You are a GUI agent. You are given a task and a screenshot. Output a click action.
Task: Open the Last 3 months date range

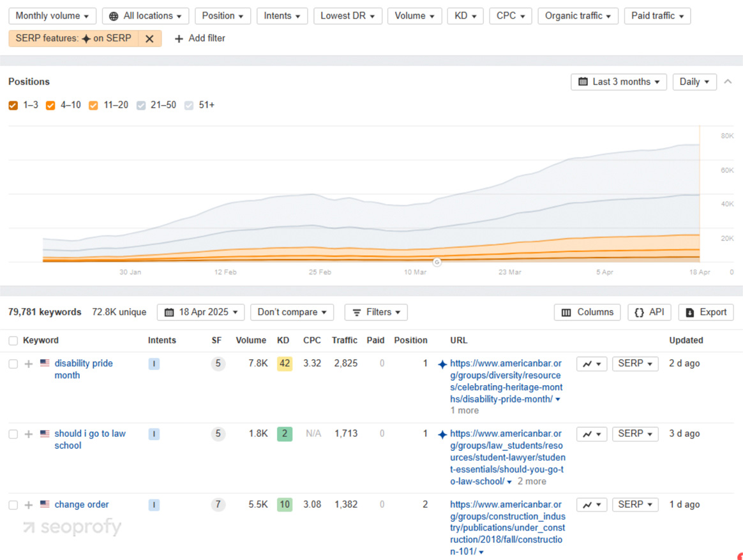tap(619, 82)
